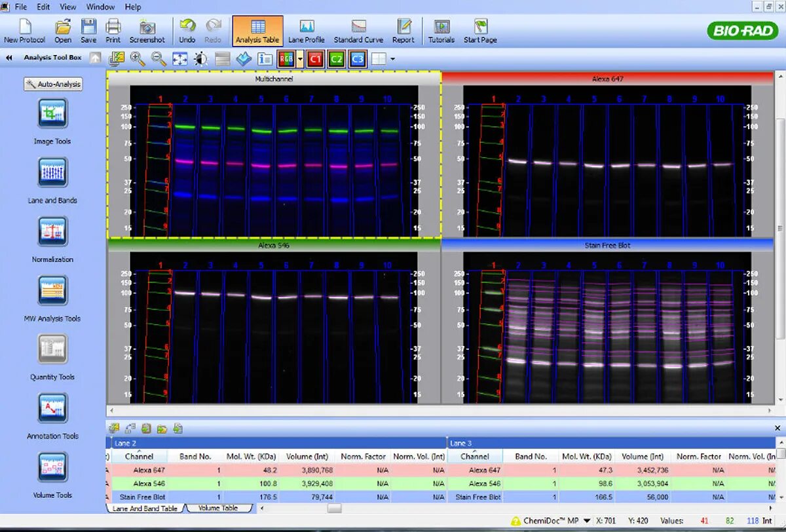
Task: Click the image settings icon before Zoom In
Action: click(116, 58)
